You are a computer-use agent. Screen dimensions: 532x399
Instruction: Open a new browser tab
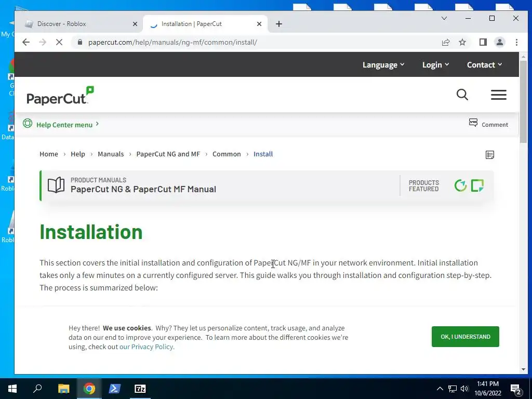click(279, 24)
